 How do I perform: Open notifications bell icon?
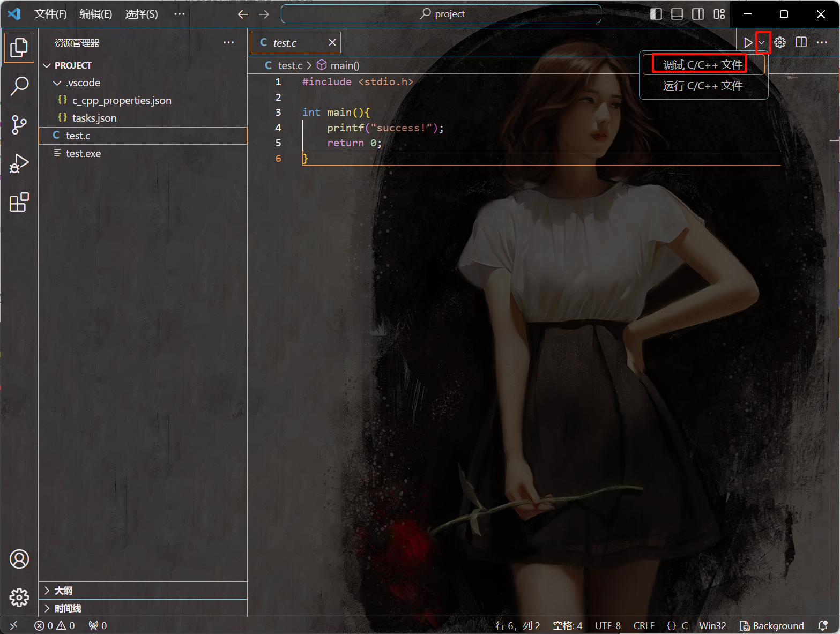(x=823, y=625)
